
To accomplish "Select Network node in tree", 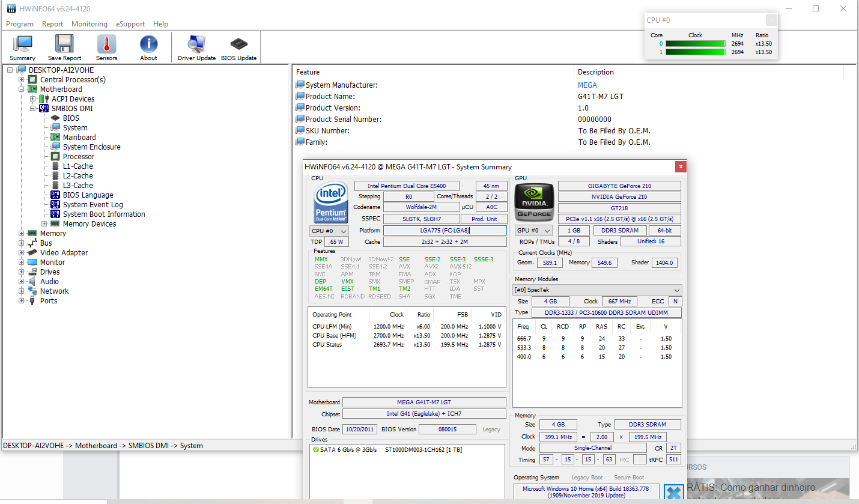I will 54,291.
